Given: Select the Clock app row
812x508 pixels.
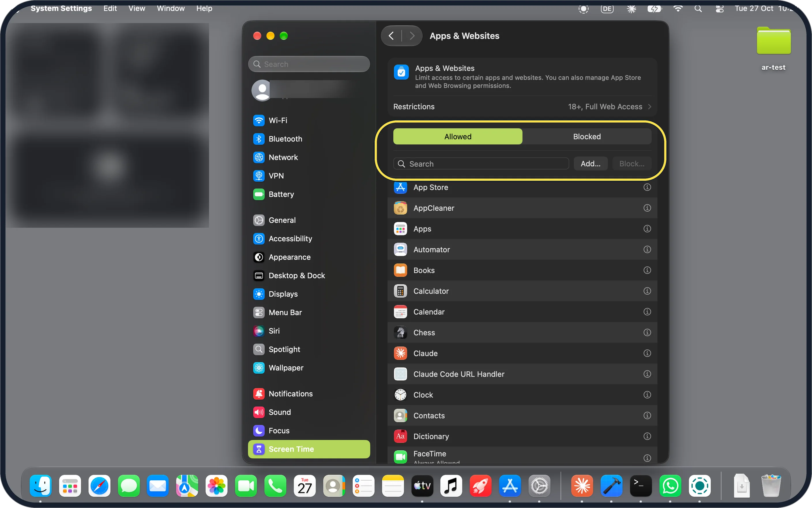Looking at the screenshot, I should pyautogui.click(x=522, y=395).
